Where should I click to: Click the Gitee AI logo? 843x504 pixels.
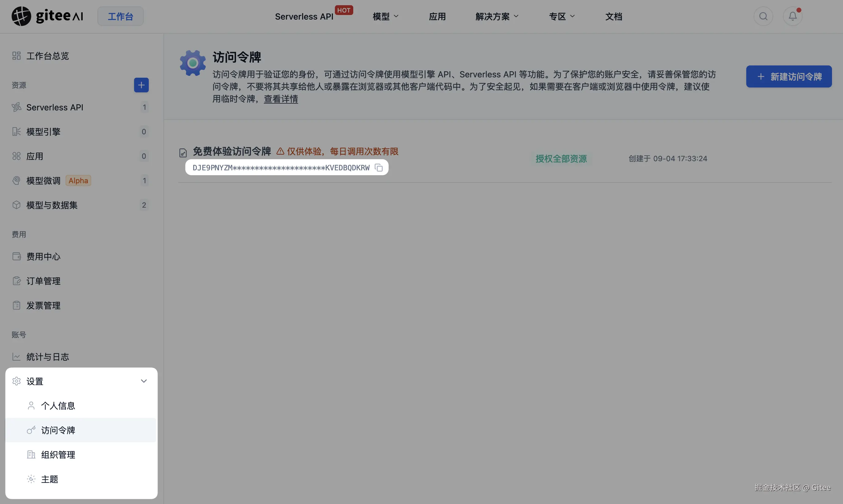[x=47, y=16]
